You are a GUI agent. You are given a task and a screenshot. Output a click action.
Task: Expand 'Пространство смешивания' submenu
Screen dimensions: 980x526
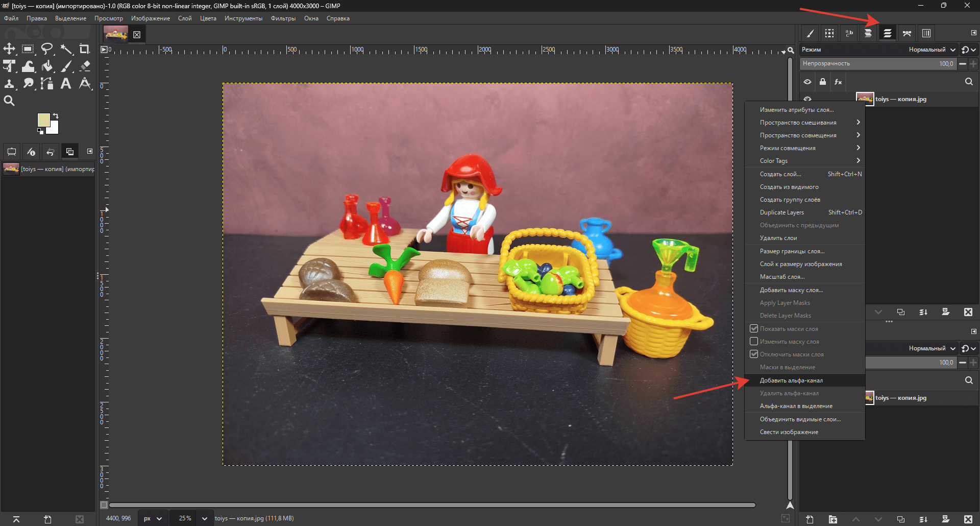pos(805,123)
